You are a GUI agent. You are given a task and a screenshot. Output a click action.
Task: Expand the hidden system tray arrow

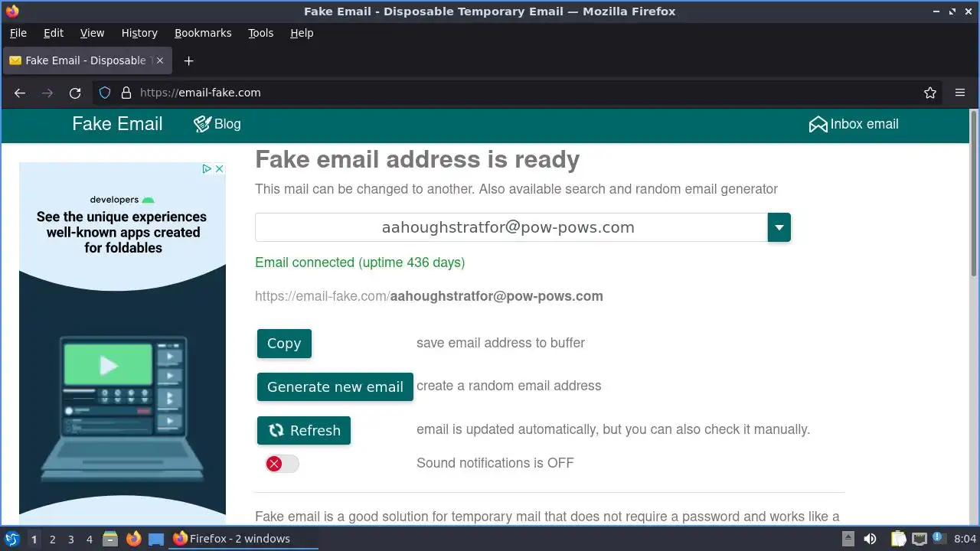tap(848, 539)
